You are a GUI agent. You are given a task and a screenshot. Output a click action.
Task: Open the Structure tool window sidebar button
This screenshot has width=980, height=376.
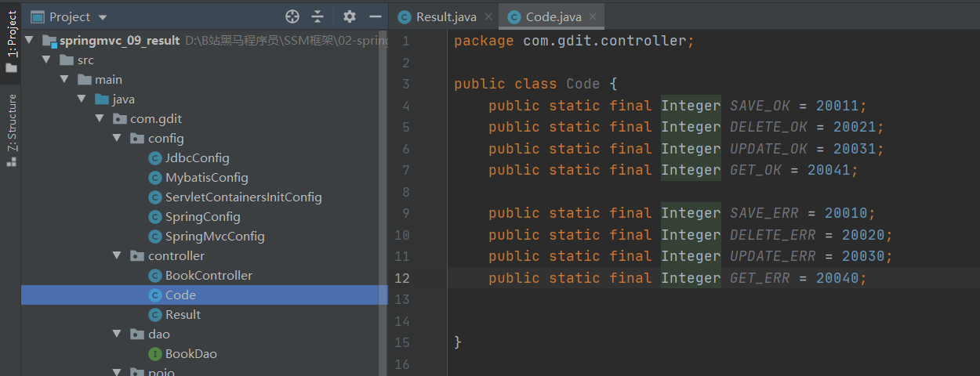pos(11,129)
